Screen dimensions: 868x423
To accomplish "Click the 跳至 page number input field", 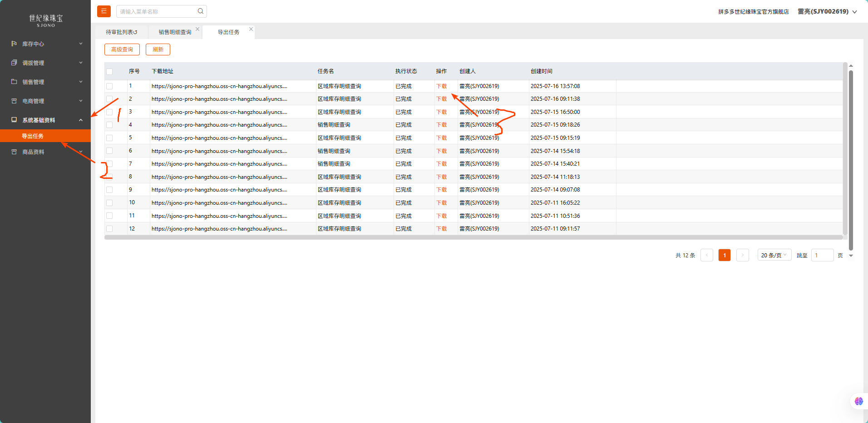I will click(x=822, y=255).
